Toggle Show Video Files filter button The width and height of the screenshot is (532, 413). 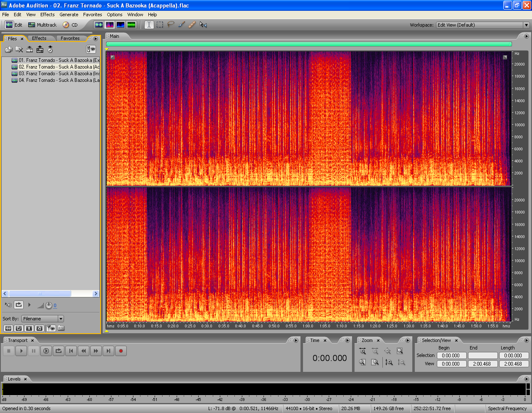(29, 328)
